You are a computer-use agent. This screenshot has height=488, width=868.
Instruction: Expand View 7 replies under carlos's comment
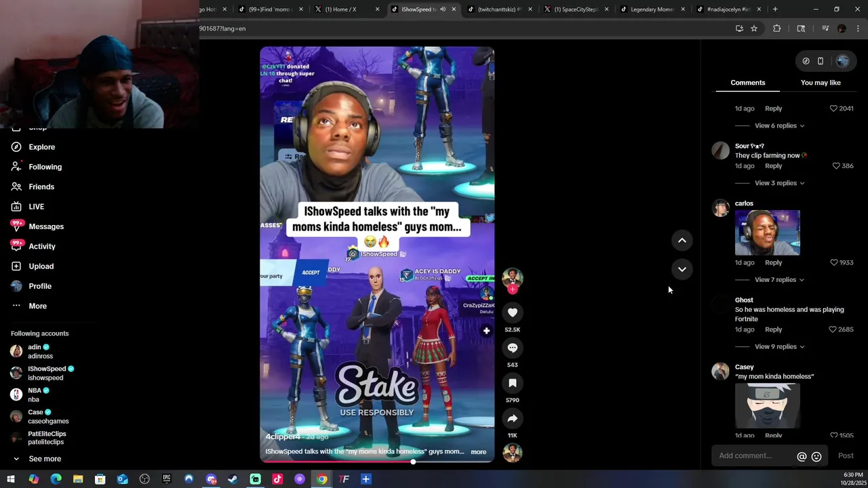point(779,280)
